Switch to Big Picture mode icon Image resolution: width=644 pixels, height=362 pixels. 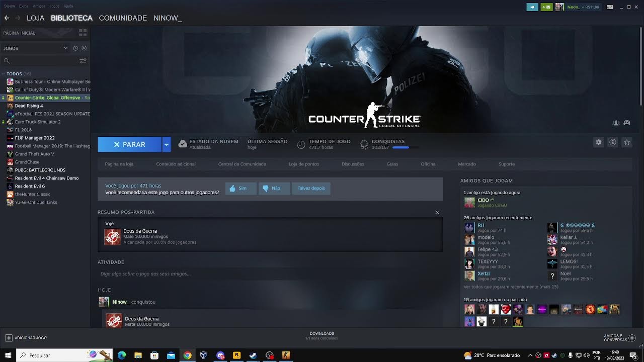pos(610,7)
